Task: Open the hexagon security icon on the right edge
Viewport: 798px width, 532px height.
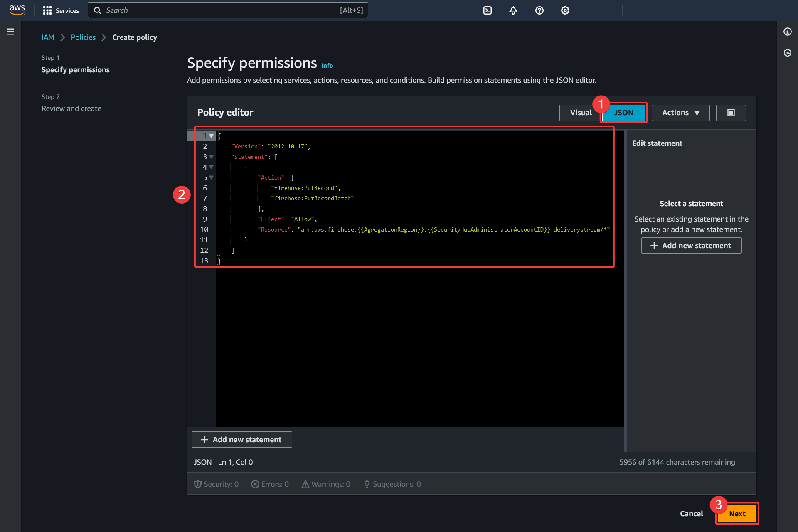Action: [x=788, y=53]
